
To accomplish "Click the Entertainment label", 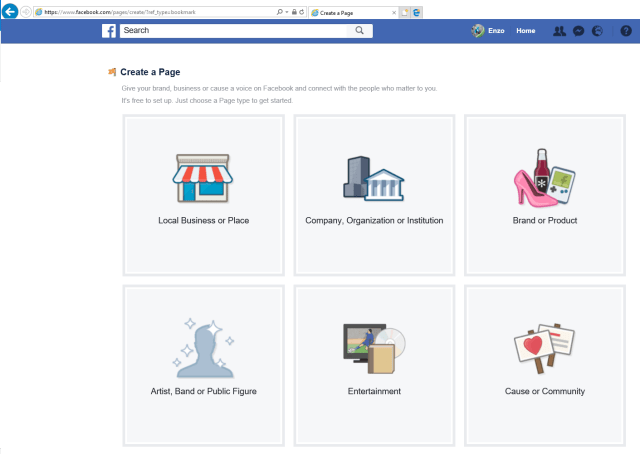I will pos(374,391).
